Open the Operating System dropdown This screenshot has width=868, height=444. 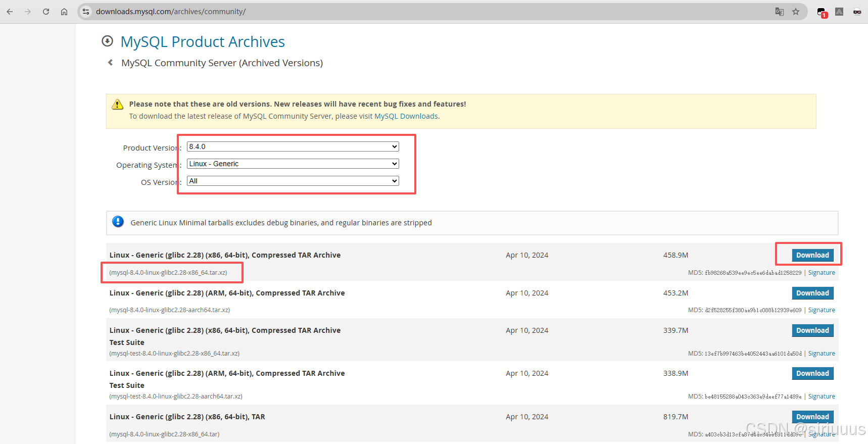pos(293,164)
